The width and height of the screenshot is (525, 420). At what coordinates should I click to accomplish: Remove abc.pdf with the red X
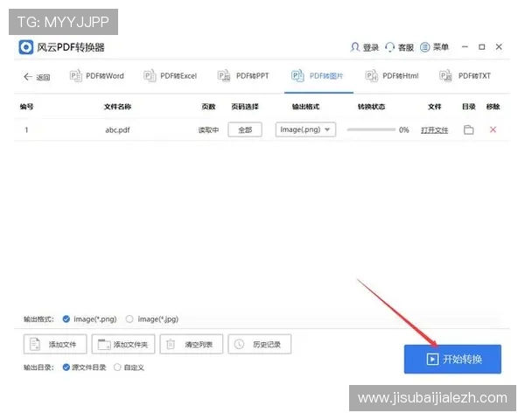pyautogui.click(x=493, y=129)
